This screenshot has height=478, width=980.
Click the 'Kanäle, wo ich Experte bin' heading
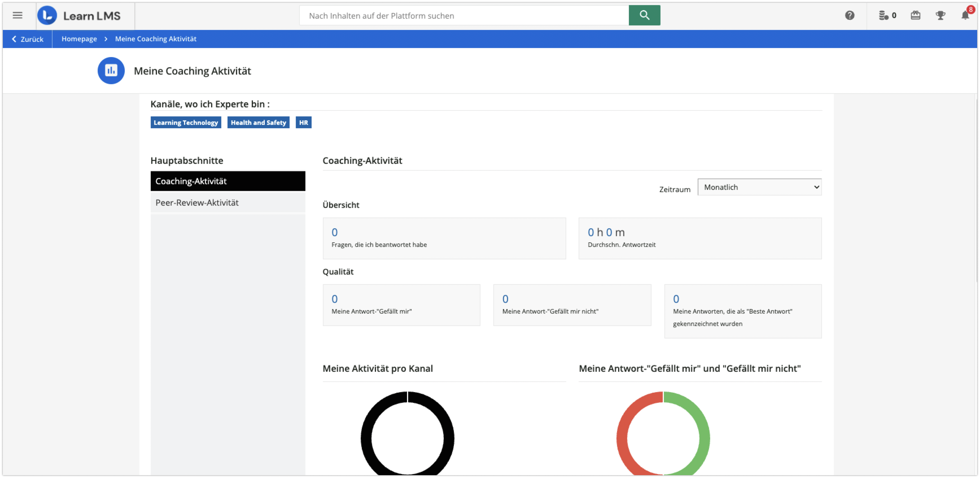click(x=210, y=104)
